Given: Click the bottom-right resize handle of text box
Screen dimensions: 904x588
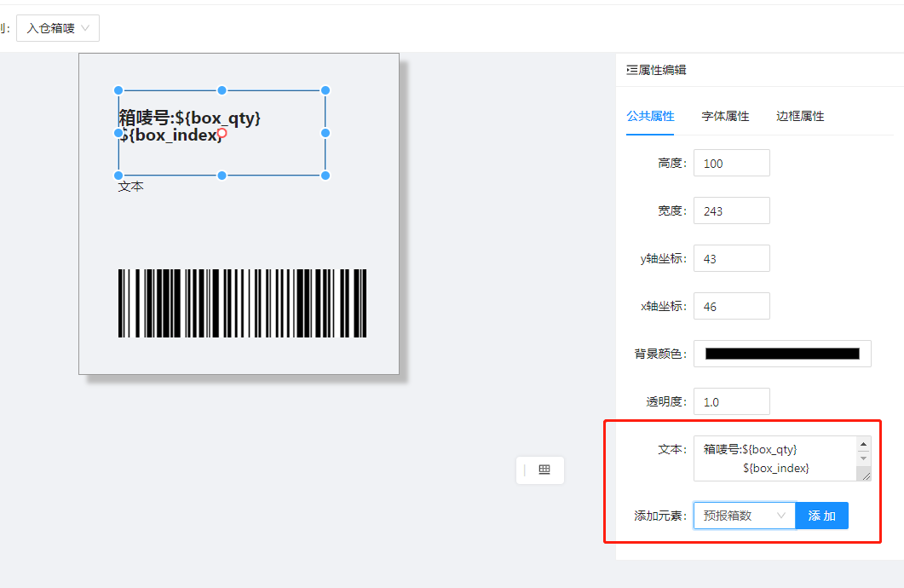Looking at the screenshot, I should pyautogui.click(x=325, y=176).
